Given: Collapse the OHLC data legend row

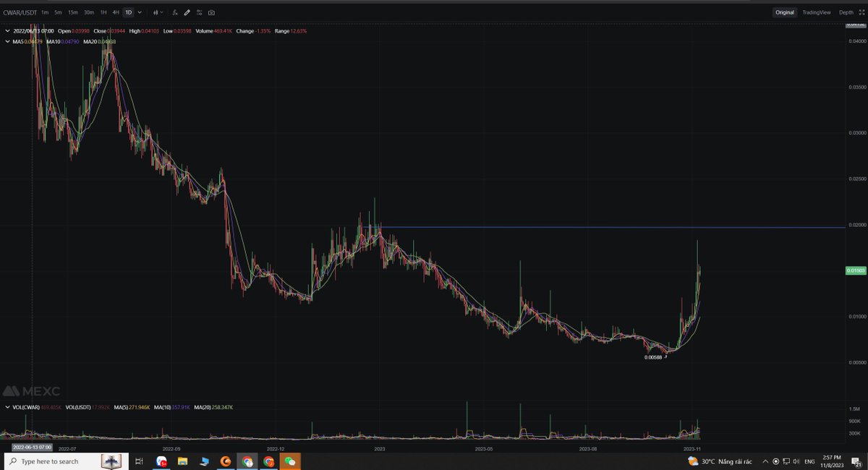Looking at the screenshot, I should [x=7, y=31].
